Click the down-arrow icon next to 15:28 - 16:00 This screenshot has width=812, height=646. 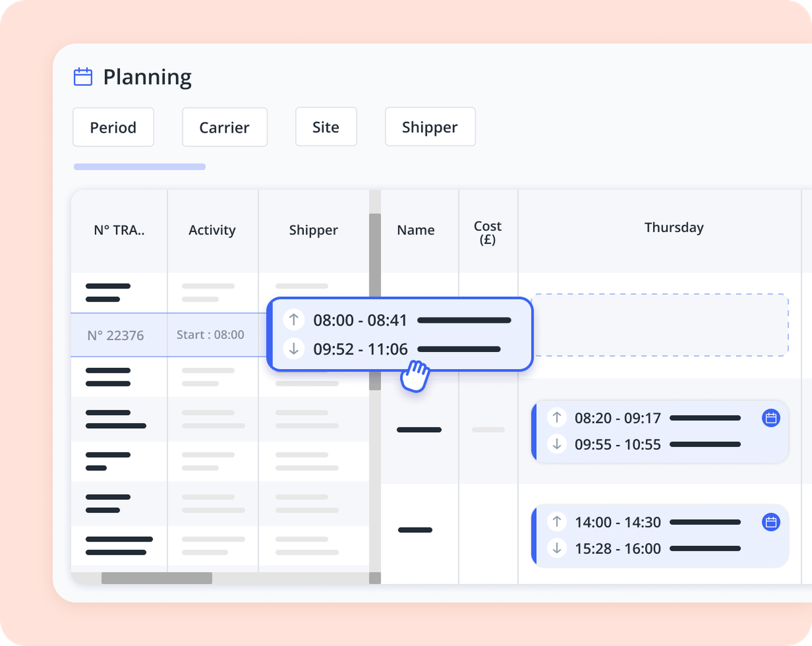(557, 549)
